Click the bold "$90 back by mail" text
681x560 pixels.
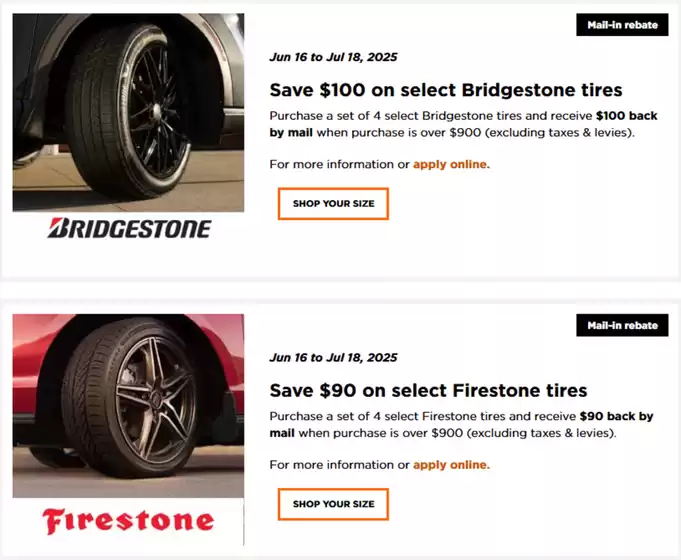click(x=616, y=416)
